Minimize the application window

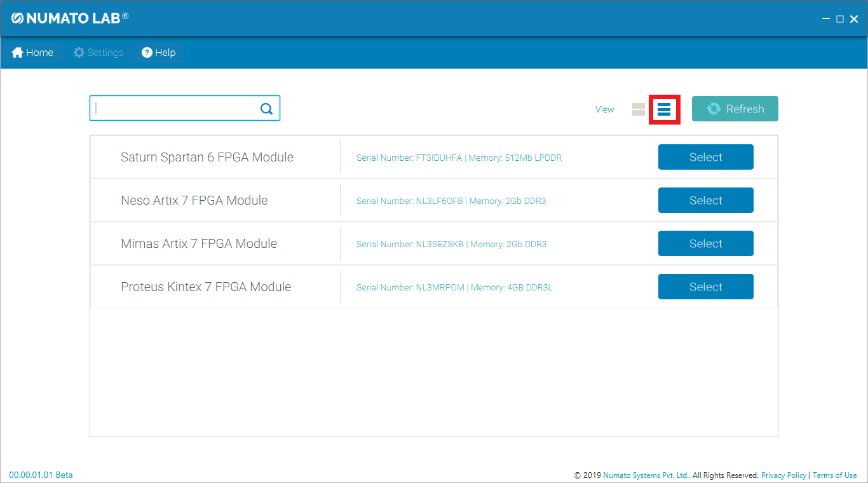[826, 19]
